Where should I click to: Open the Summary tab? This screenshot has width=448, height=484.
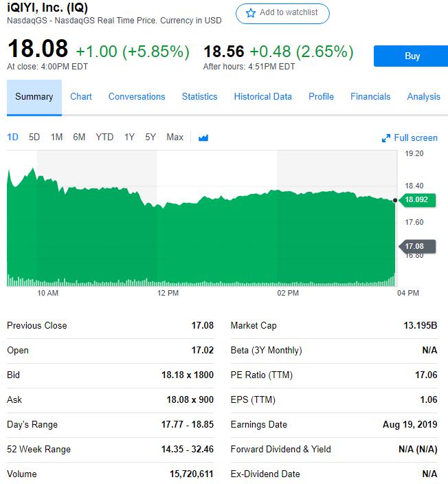[34, 97]
